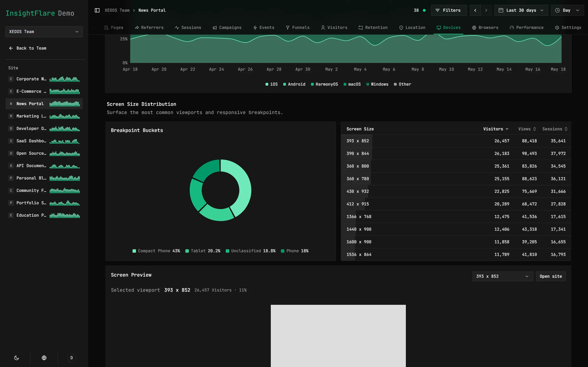Toggle the Windows legend swatch
Screen dimensions: 588x367
coord(367,84)
